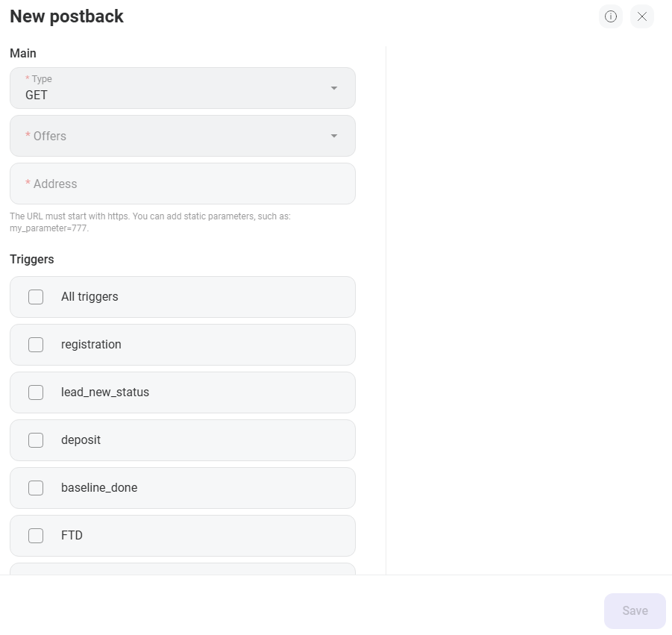Viewport: 672px width, 635px height.
Task: Check the FTD trigger checkbox
Action: (36, 536)
